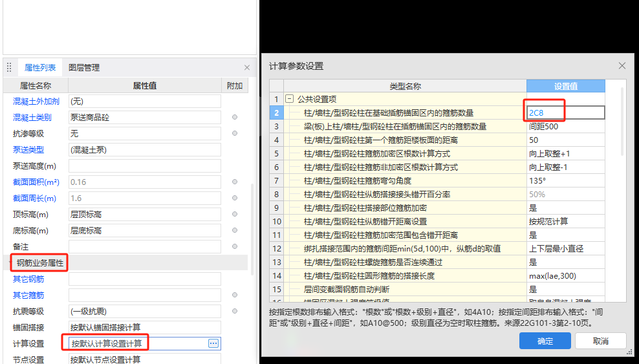Viewport: 639px width, 364px height.
Task: Switch to the 图层管理 tab
Action: click(x=84, y=68)
